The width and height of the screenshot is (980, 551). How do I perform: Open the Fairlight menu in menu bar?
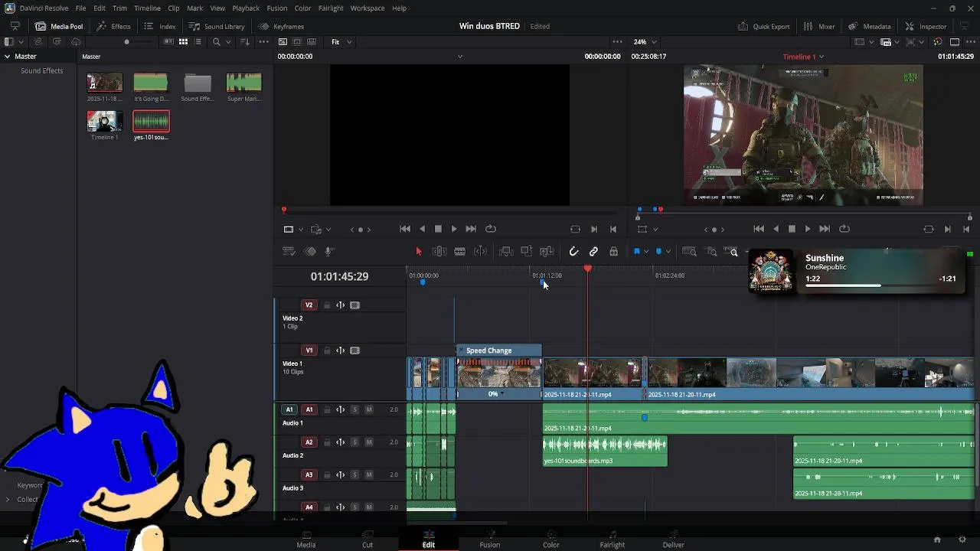tap(331, 8)
